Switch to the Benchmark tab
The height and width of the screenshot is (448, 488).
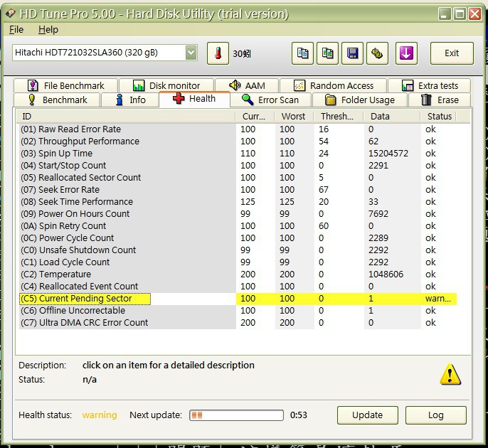click(57, 100)
